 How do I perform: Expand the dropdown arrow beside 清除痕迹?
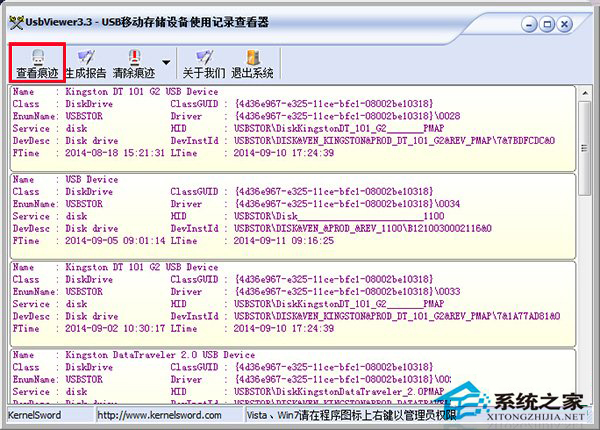click(x=166, y=62)
